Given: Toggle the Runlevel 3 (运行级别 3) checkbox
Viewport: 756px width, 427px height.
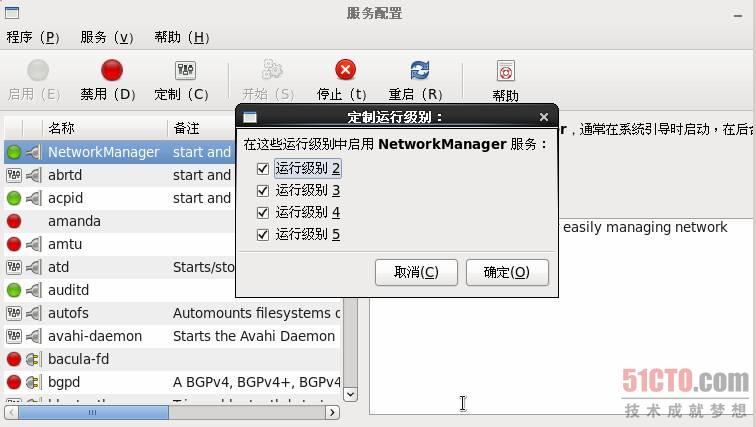Looking at the screenshot, I should [x=263, y=191].
